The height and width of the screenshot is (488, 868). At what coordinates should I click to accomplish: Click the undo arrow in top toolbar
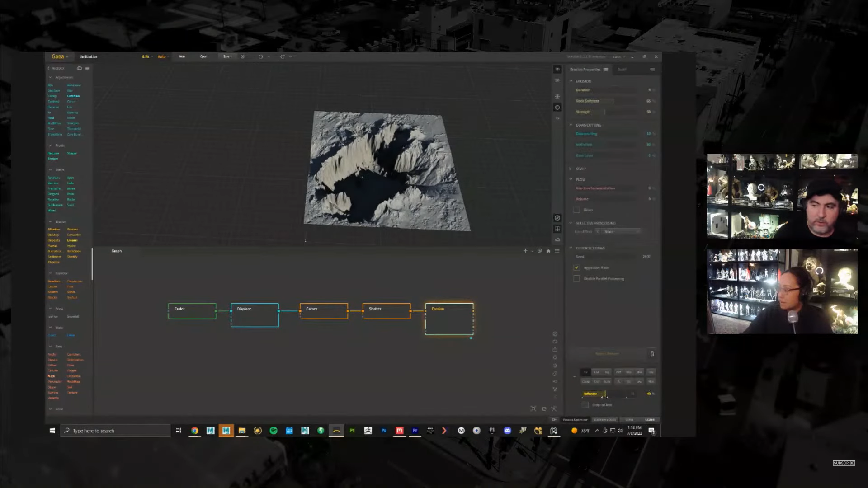pyautogui.click(x=260, y=56)
